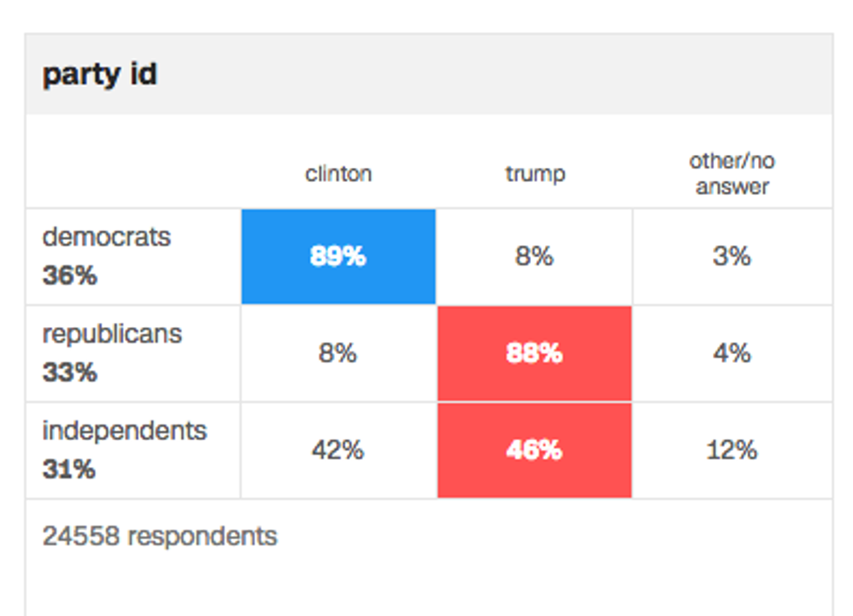This screenshot has height=616, width=853.
Task: Click the '24558 respondents' footer text
Action: click(159, 536)
